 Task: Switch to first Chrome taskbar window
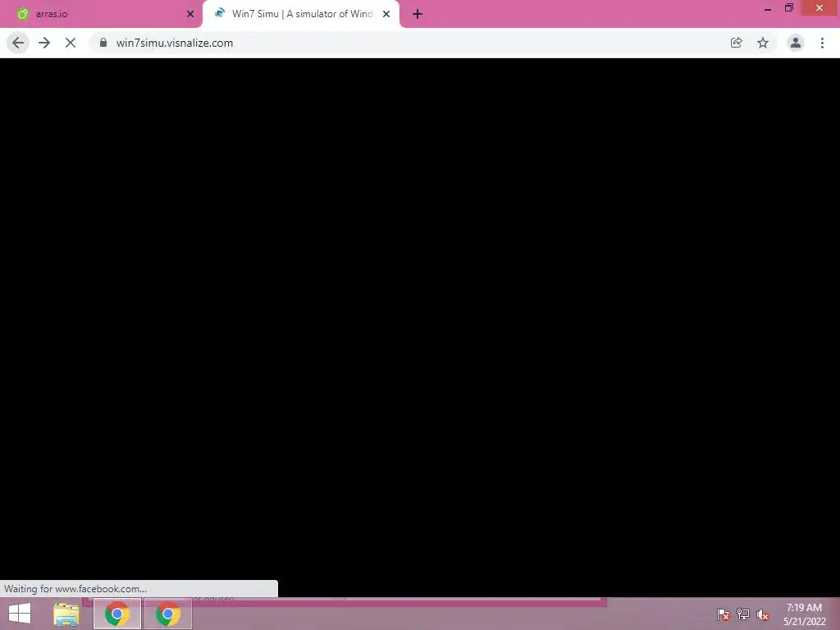117,614
